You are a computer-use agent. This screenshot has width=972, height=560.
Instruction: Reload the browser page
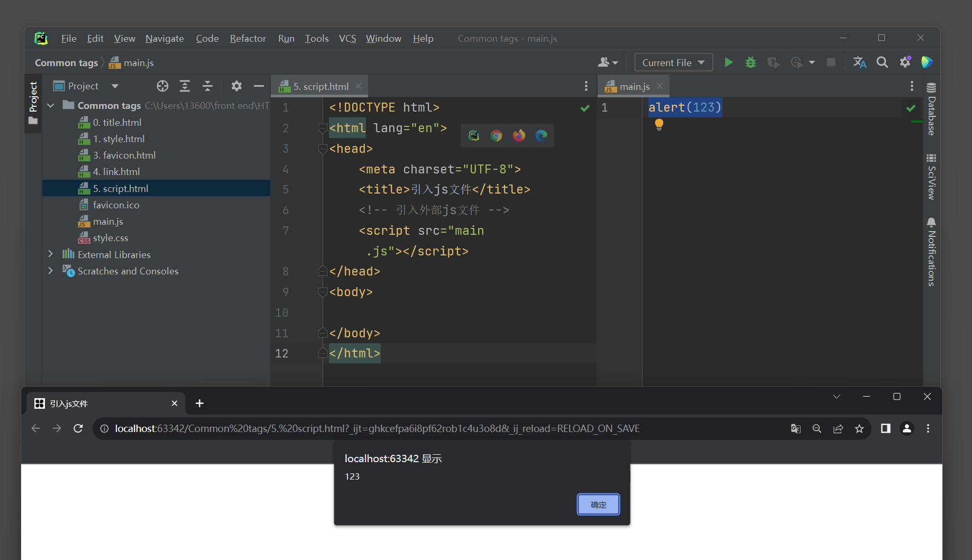point(78,428)
